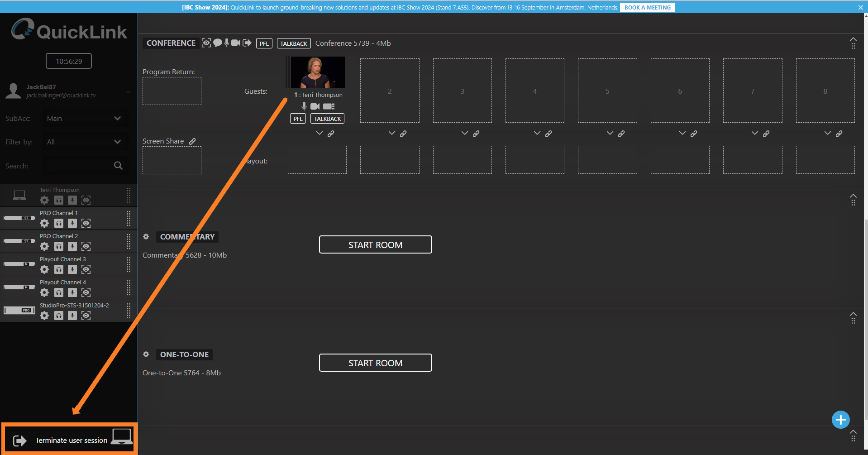868x455 pixels.
Task: Click link icon under Terri Thompson guest
Action: tap(331, 134)
